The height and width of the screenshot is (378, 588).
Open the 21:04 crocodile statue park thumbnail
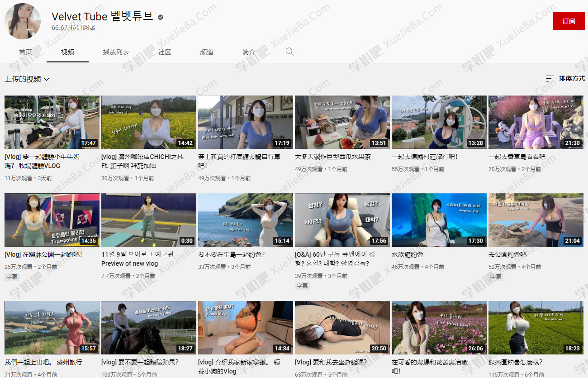tap(536, 220)
